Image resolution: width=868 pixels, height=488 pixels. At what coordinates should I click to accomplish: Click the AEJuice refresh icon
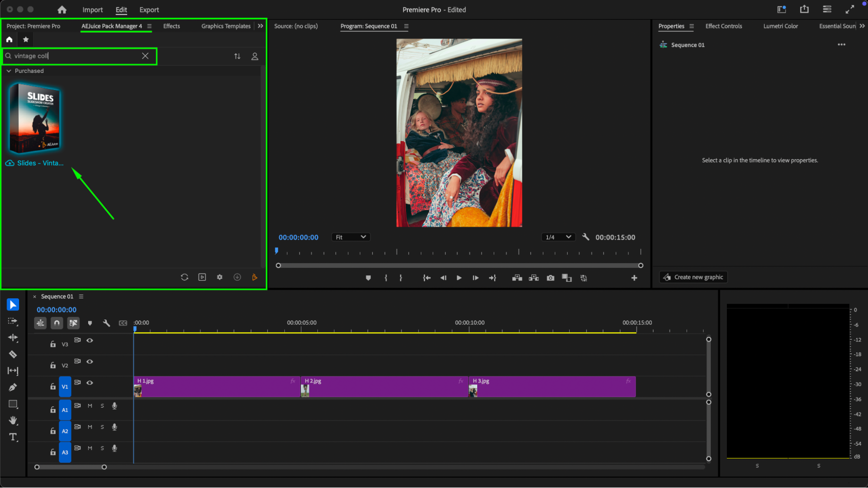185,277
